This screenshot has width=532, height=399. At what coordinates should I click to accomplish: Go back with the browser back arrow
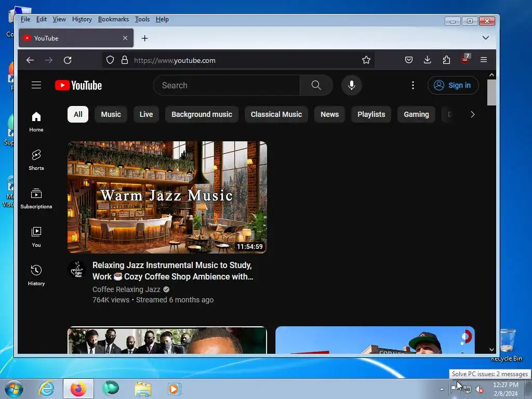pos(30,60)
